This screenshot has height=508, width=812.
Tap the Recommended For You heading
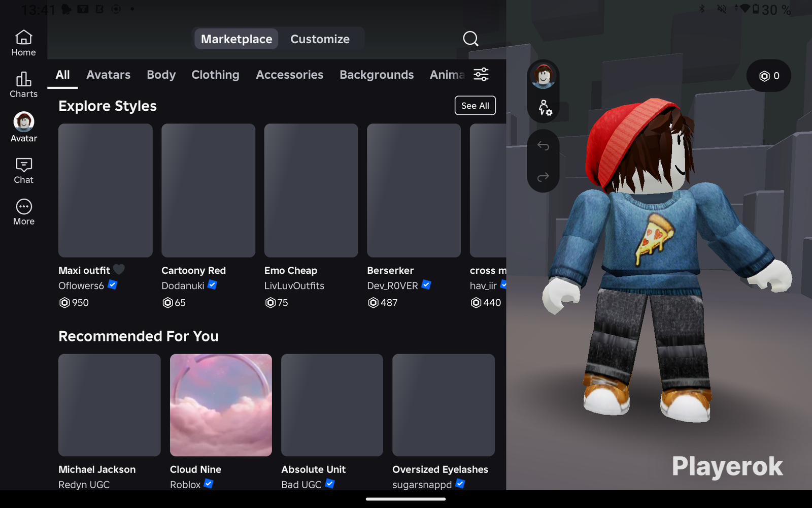click(139, 336)
